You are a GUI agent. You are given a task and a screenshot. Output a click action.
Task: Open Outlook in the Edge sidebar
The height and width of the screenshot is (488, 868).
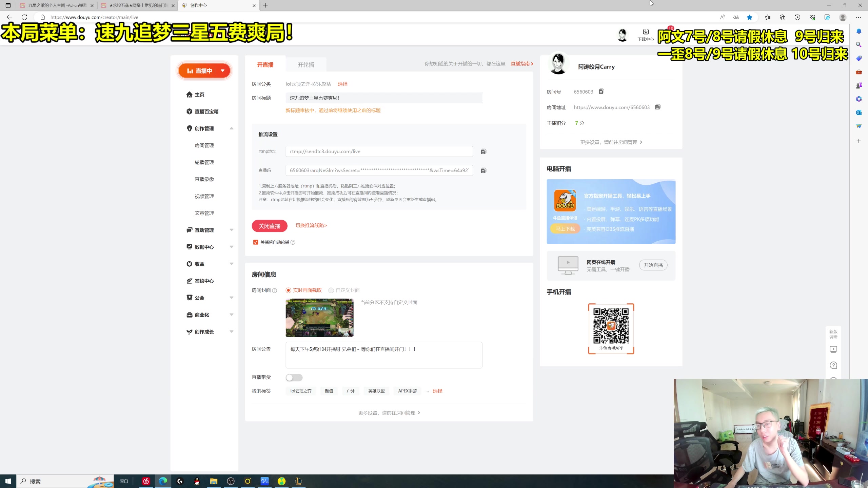click(859, 112)
